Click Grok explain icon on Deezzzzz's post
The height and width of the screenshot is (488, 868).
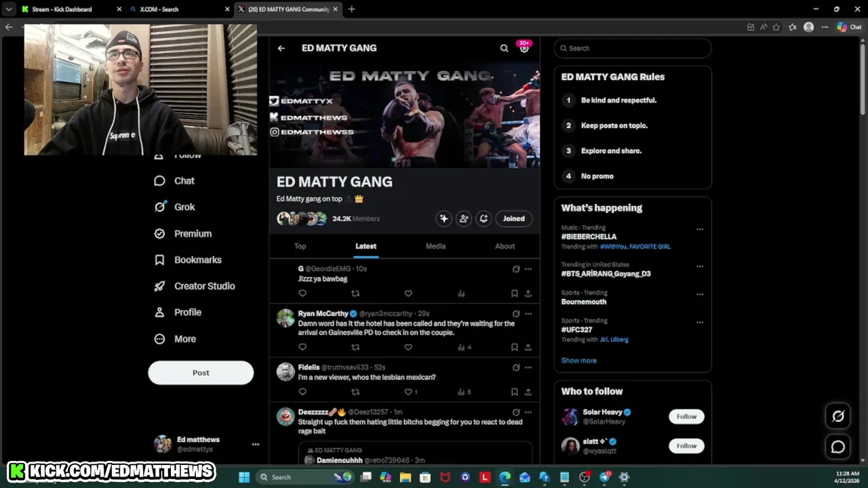(516, 412)
